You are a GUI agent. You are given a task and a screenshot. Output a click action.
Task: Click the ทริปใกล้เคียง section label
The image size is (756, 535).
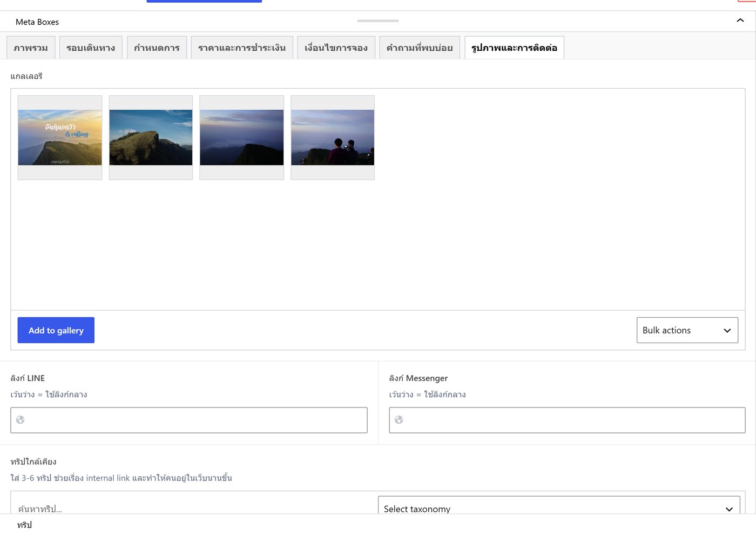pyautogui.click(x=33, y=462)
